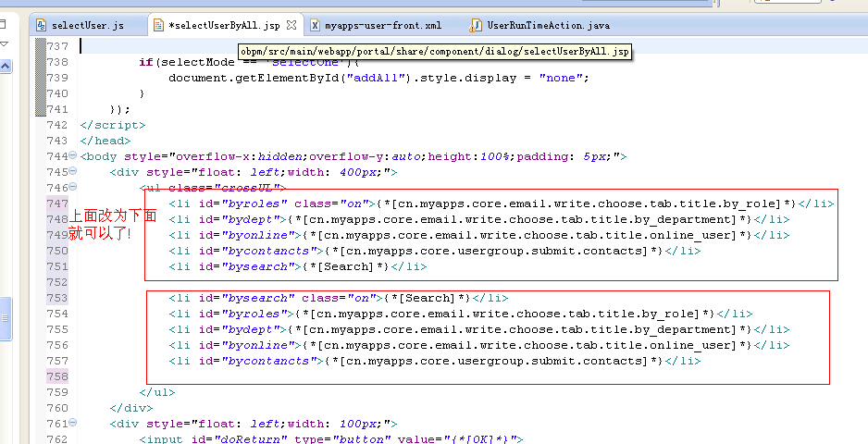
Task: Click the </script> closing tag
Action: coord(112,125)
